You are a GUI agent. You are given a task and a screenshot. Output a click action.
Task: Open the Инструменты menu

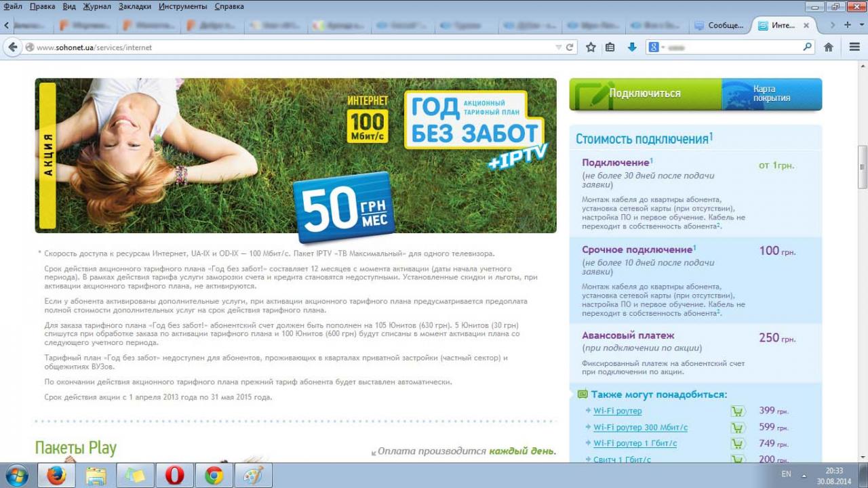[183, 6]
